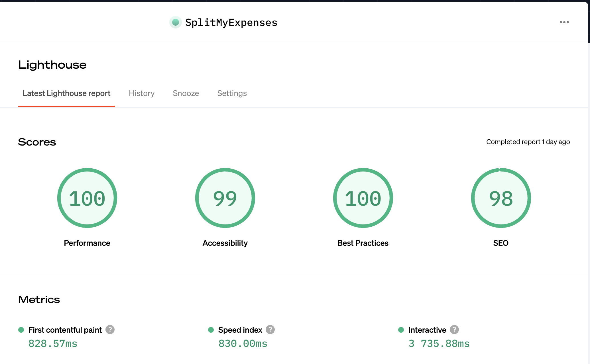590x364 pixels.
Task: Click the green dot beside First contentful paint
Action: click(x=21, y=330)
